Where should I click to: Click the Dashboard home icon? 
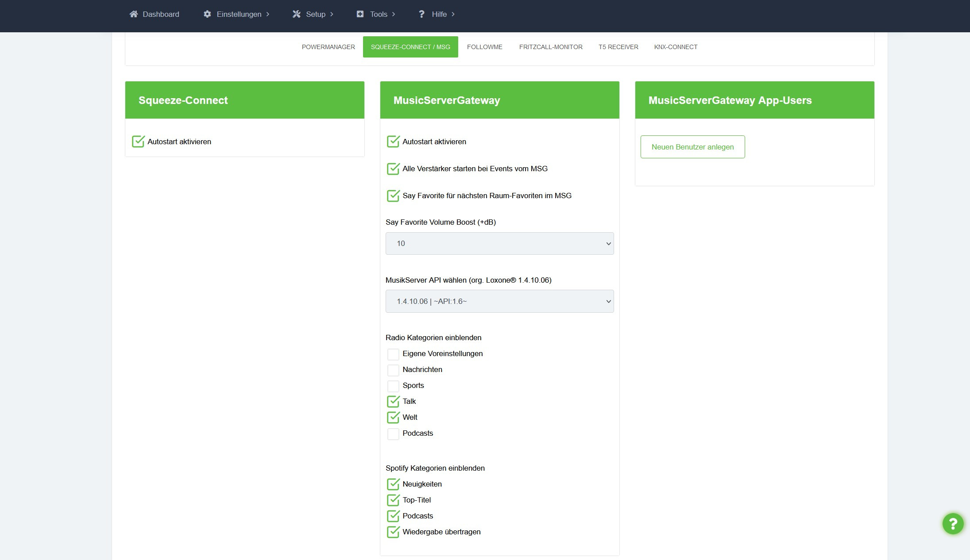[133, 14]
